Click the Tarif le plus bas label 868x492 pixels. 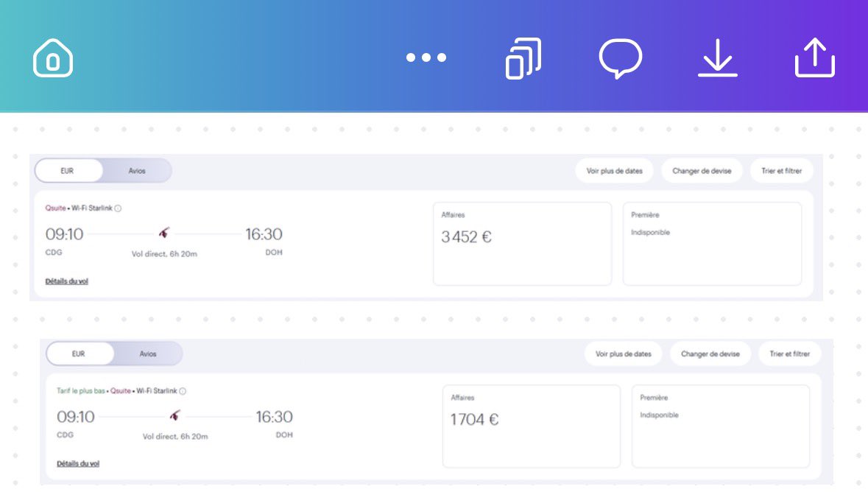pos(81,391)
